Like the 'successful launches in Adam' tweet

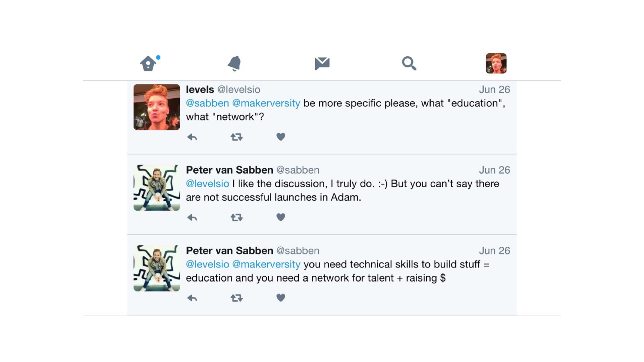tap(281, 217)
